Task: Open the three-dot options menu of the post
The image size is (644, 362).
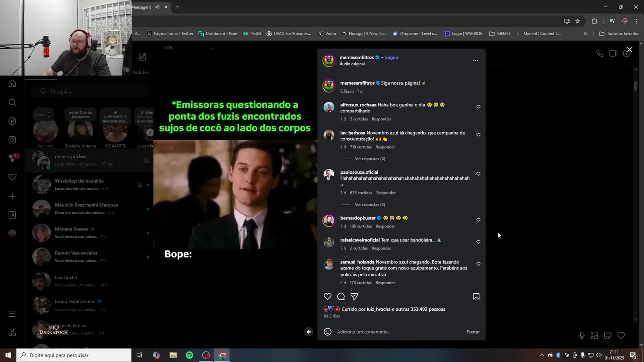Action: [x=476, y=60]
